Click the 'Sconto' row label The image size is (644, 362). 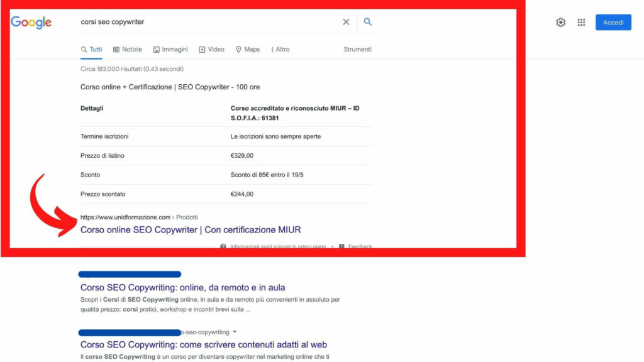[90, 175]
